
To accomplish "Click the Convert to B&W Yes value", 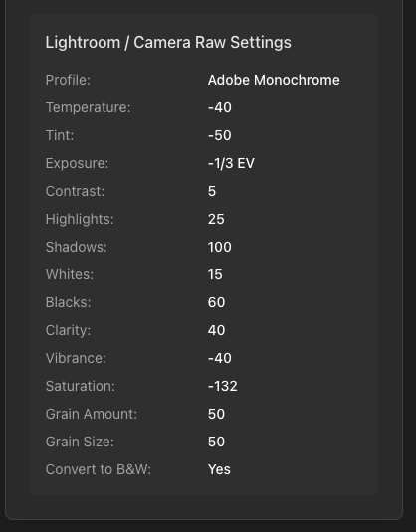I will pos(219,469).
